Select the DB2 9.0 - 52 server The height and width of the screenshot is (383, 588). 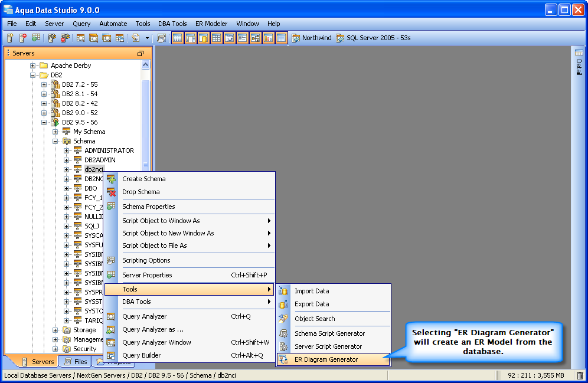tap(80, 113)
